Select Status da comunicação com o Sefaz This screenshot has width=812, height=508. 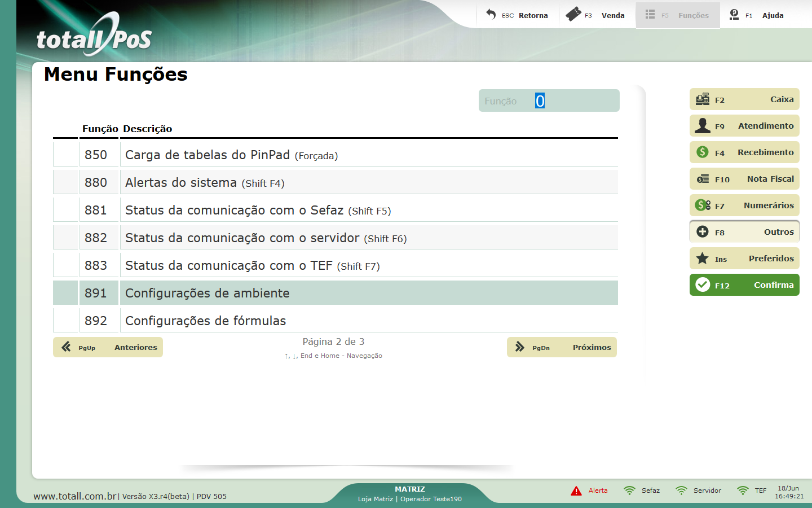coord(336,210)
